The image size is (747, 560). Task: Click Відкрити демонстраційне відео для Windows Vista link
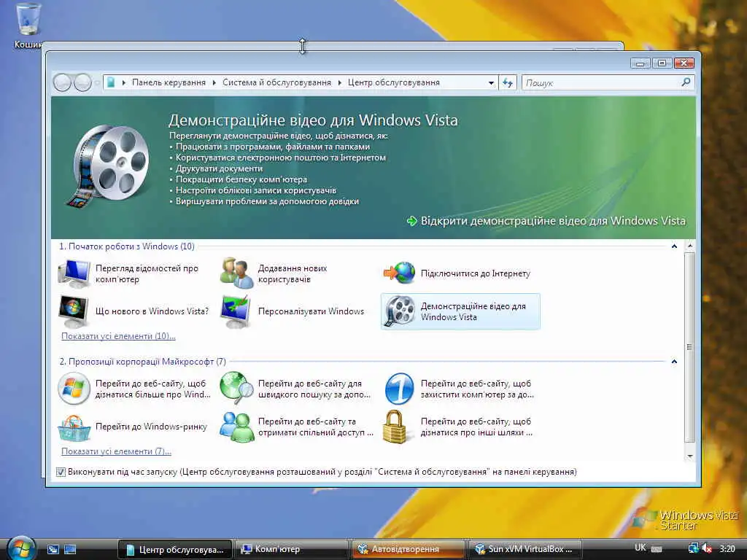(553, 221)
